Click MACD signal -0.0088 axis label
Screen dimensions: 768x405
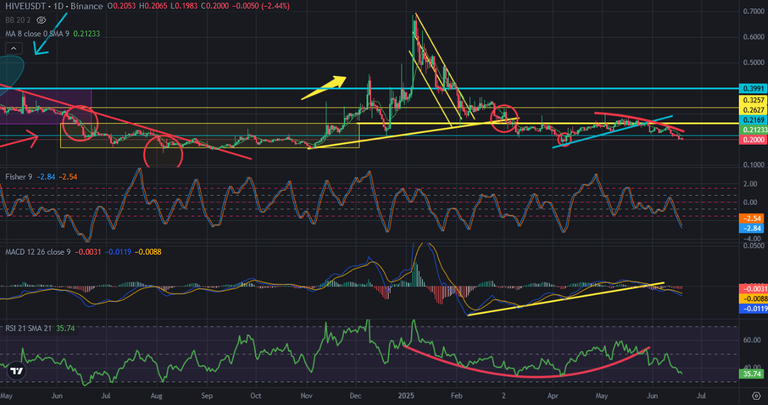[753, 299]
